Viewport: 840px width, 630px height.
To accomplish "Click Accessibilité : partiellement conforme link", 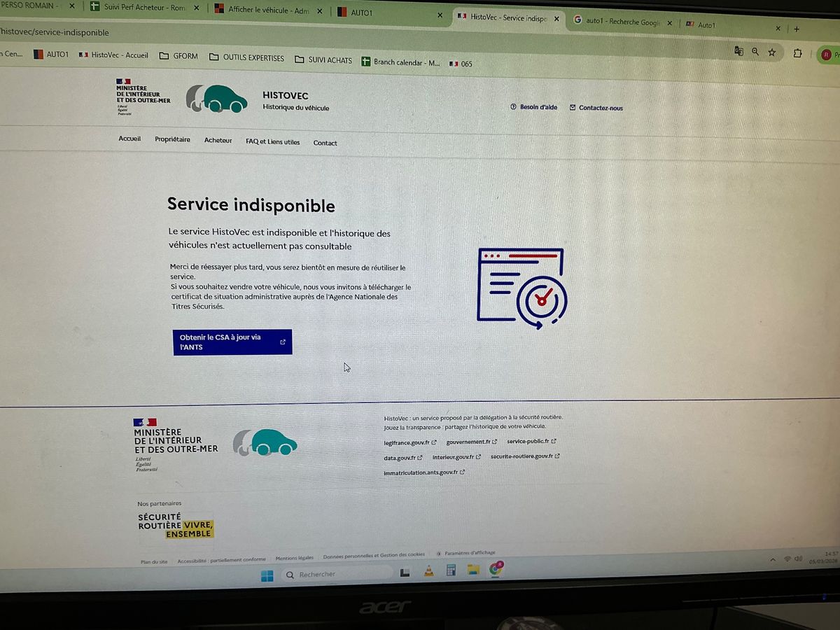I will pyautogui.click(x=221, y=560).
